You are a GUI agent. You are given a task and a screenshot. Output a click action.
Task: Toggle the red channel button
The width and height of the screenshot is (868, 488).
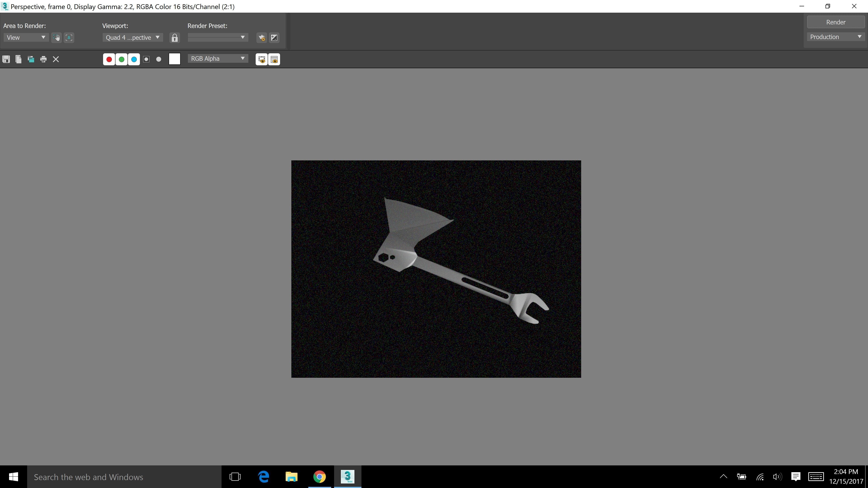(109, 59)
